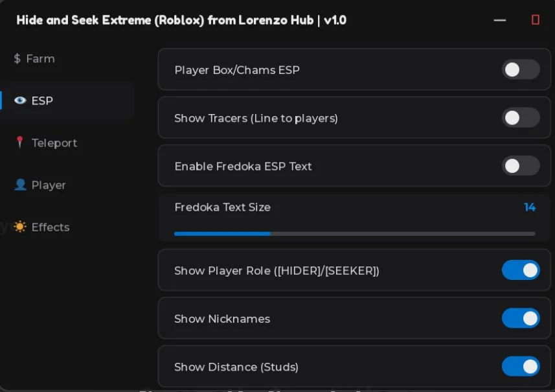This screenshot has height=392, width=555.
Task: Switch to the Teleport tab
Action: click(54, 143)
